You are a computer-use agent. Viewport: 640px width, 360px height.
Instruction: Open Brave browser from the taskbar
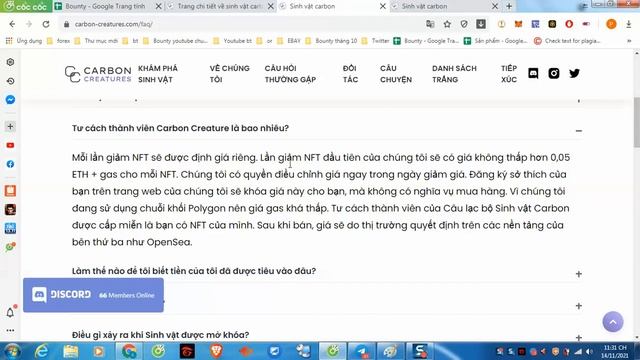216,351
